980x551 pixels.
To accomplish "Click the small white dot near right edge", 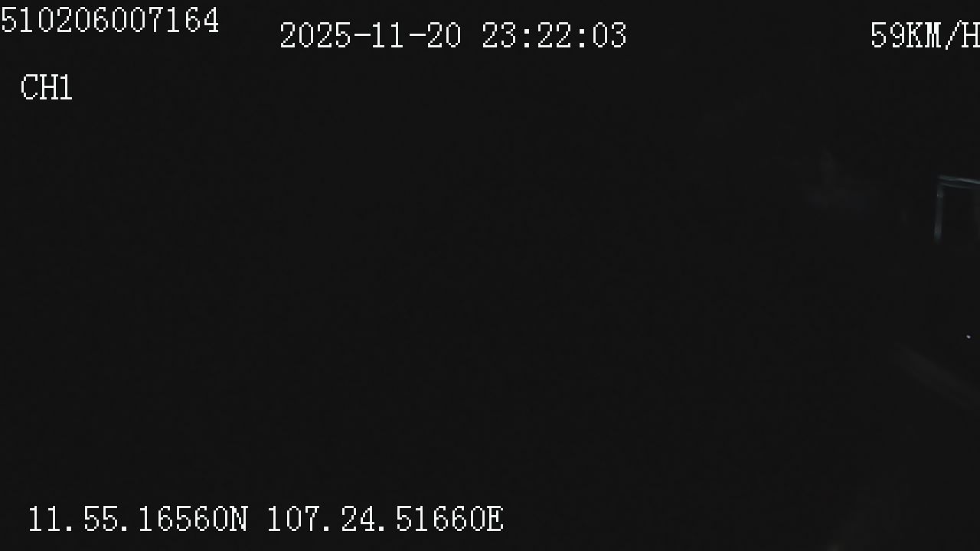I will (969, 336).
